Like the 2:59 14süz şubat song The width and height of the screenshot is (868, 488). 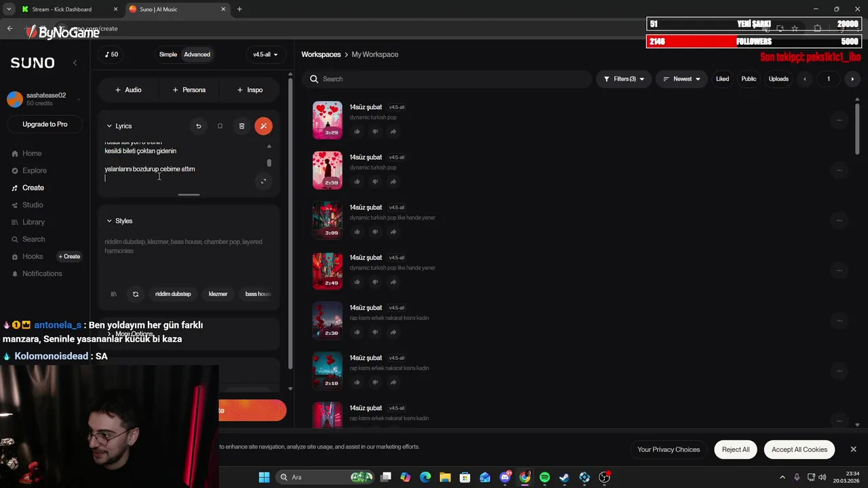(357, 182)
